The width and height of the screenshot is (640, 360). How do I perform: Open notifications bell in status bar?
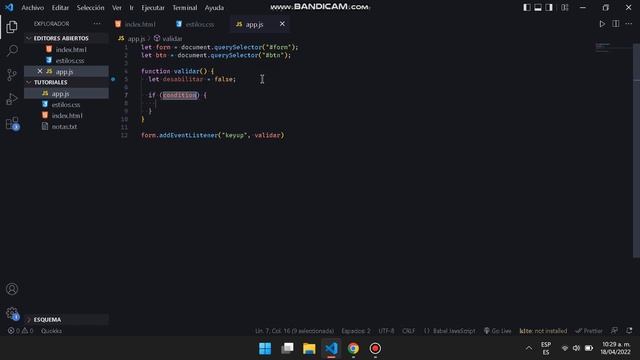(629, 331)
